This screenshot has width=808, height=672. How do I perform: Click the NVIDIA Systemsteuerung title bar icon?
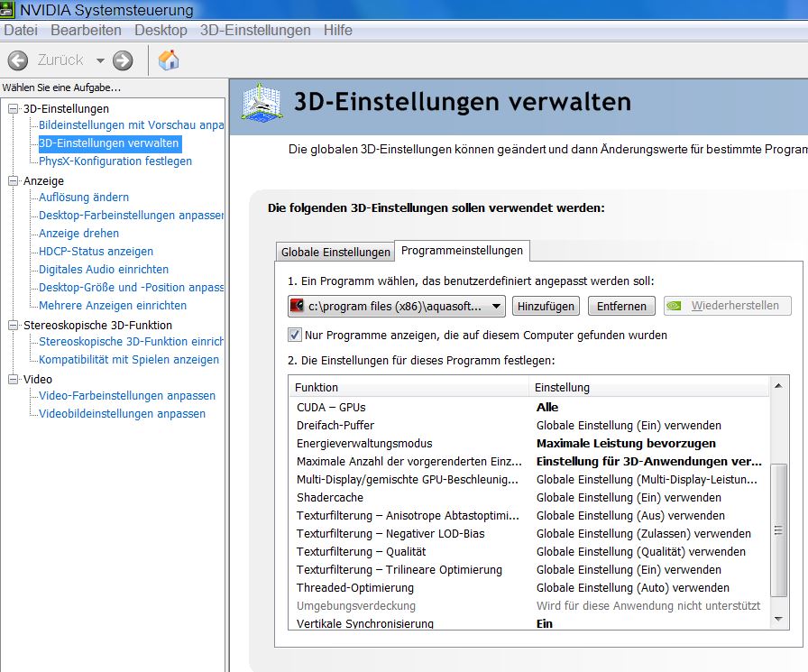[10, 10]
